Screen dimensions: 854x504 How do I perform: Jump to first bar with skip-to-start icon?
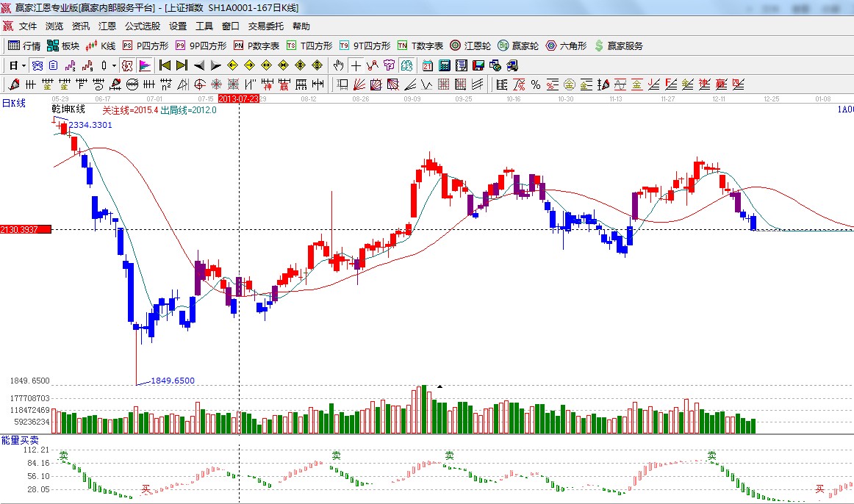pos(165,65)
